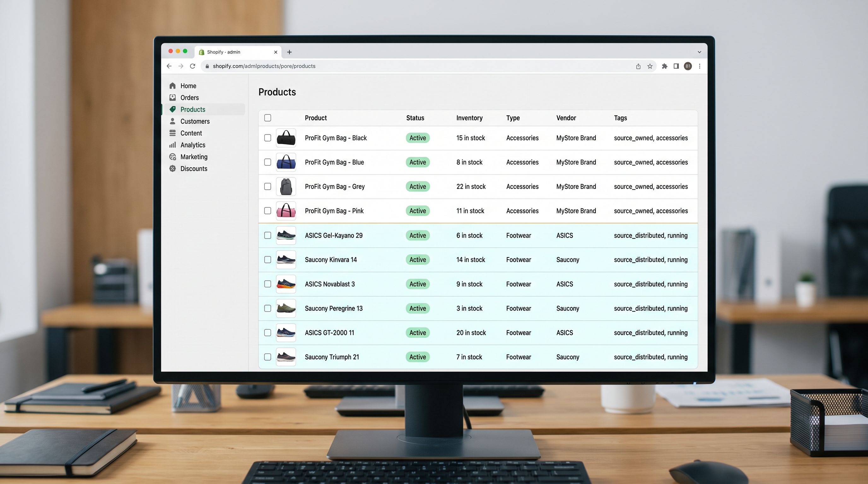Open Saucony Kinvara 14 product
The width and height of the screenshot is (868, 484).
(331, 260)
